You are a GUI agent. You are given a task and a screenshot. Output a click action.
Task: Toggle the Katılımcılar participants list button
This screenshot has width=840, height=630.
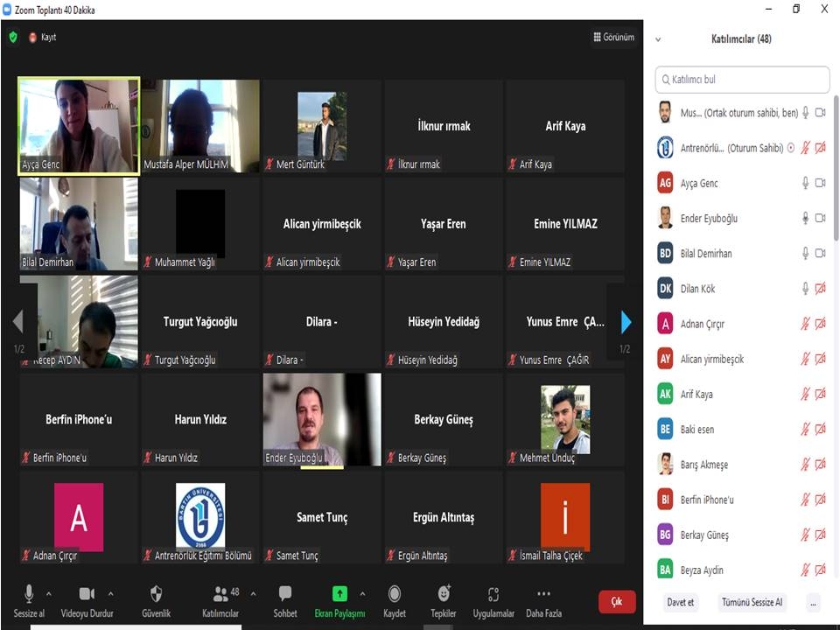pyautogui.click(x=220, y=594)
